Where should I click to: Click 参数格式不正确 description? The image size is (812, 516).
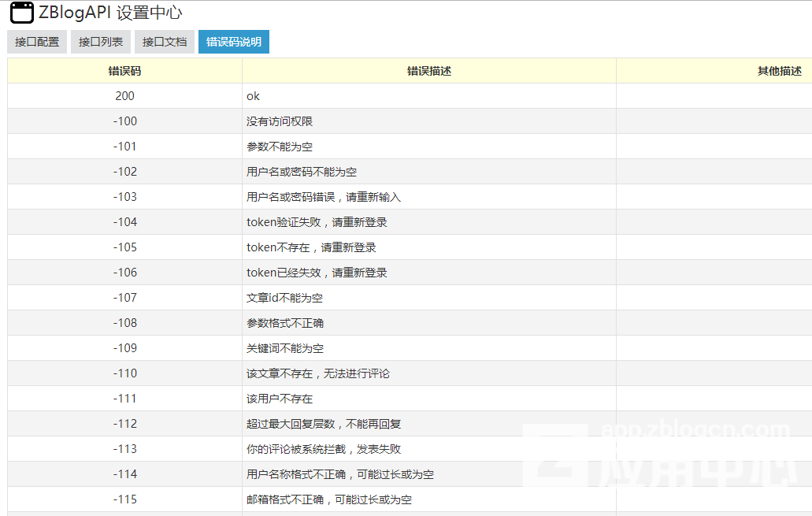coord(285,323)
